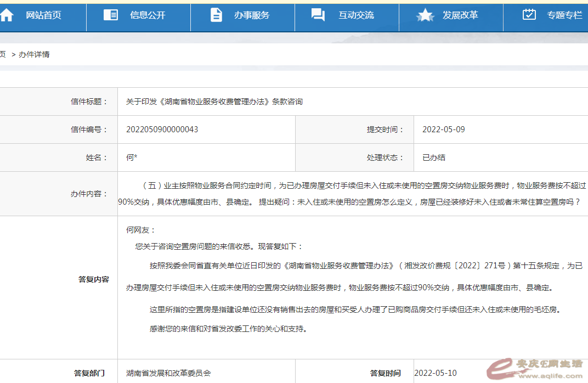Viewport: 588px width, 383px height.
Task: Select the 互动交流 navigation item
Action: tap(356, 15)
